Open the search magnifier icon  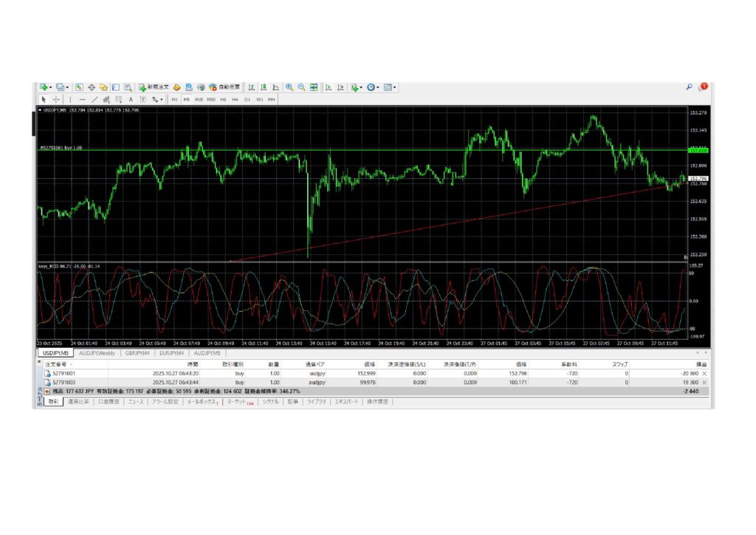690,87
